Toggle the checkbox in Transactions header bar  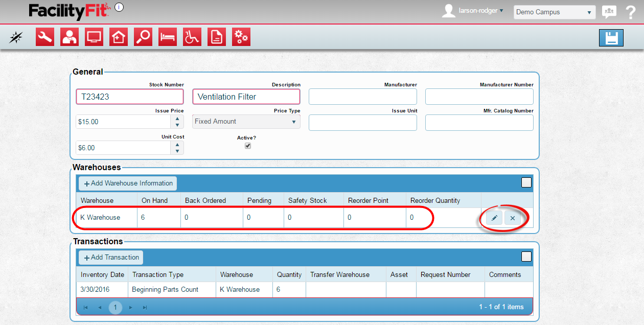(x=526, y=257)
